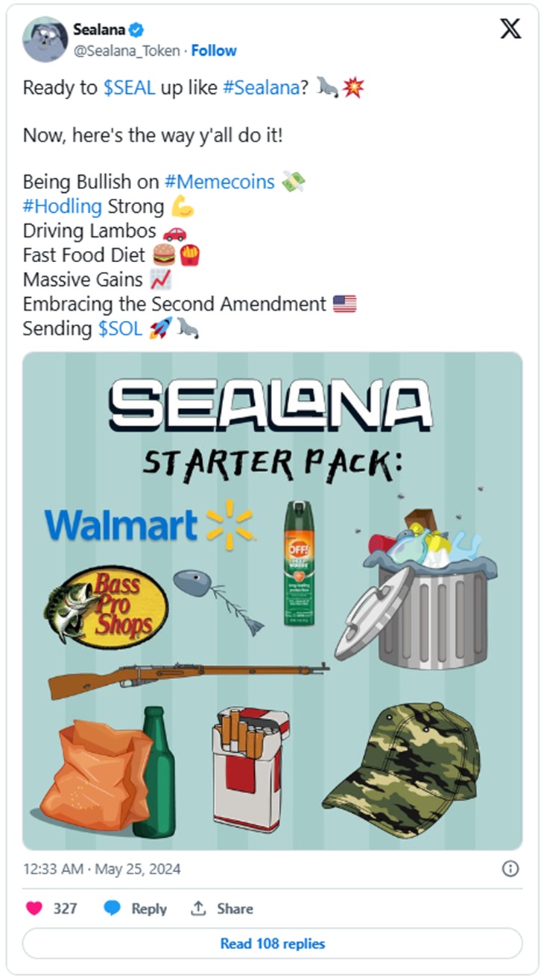Open the Sealana Starter Pack image

tap(272, 601)
